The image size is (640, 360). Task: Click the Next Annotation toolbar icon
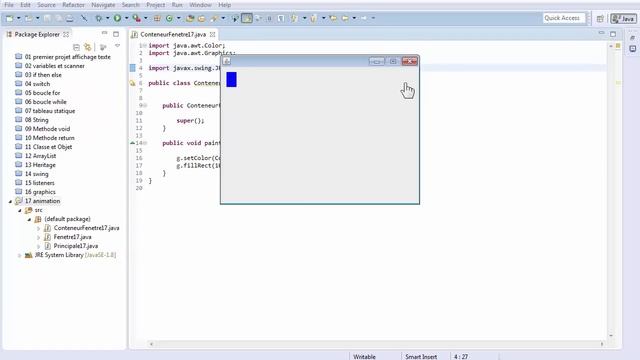coord(294,18)
